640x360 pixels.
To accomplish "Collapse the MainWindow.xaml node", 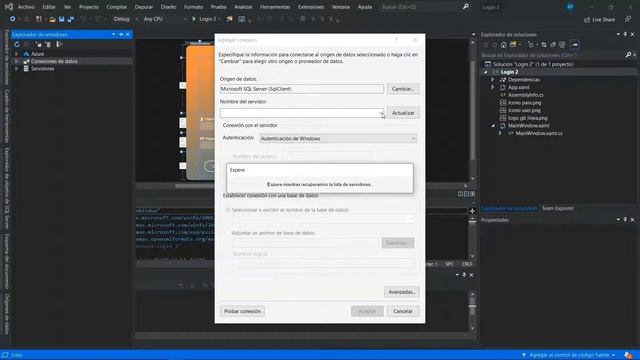I will coord(493,126).
